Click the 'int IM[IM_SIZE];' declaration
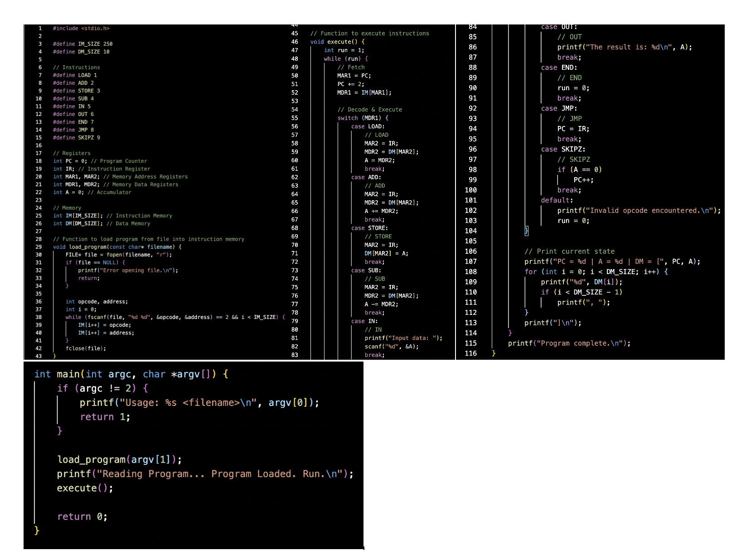This screenshot has width=756, height=560. (x=78, y=216)
